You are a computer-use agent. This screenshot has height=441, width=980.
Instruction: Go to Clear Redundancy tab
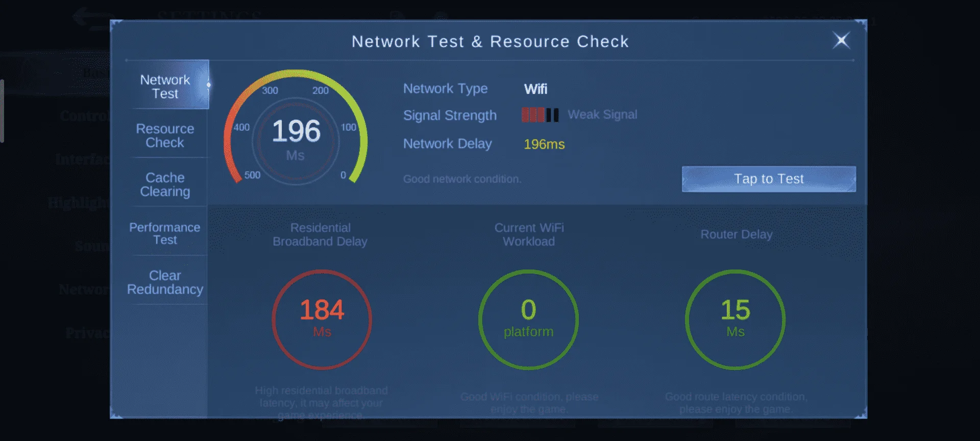coord(165,282)
